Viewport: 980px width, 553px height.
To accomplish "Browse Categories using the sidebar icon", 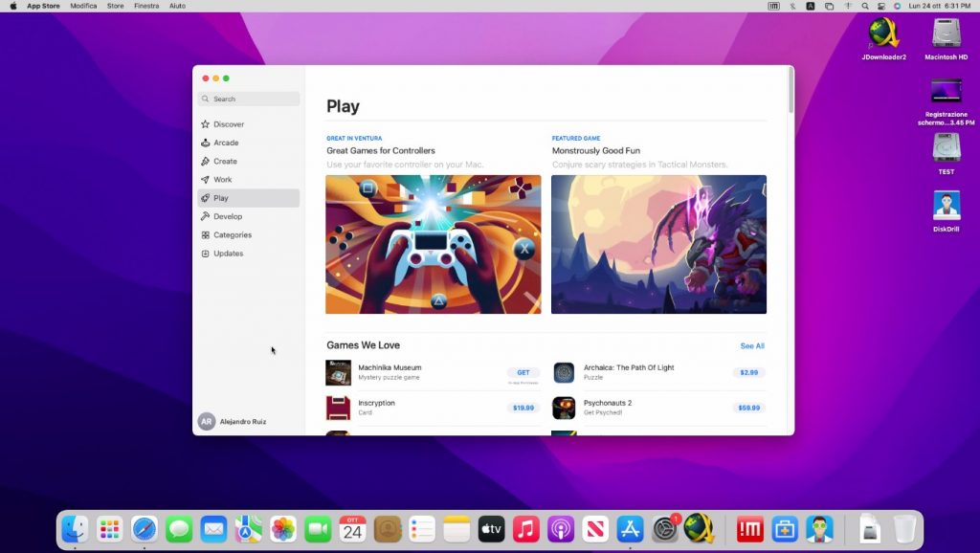I will [x=231, y=234].
